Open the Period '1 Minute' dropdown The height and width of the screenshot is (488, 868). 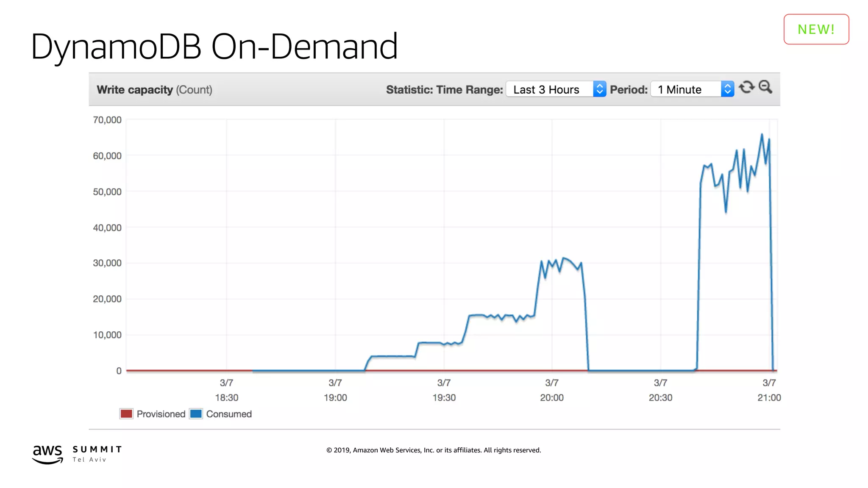[x=693, y=89]
